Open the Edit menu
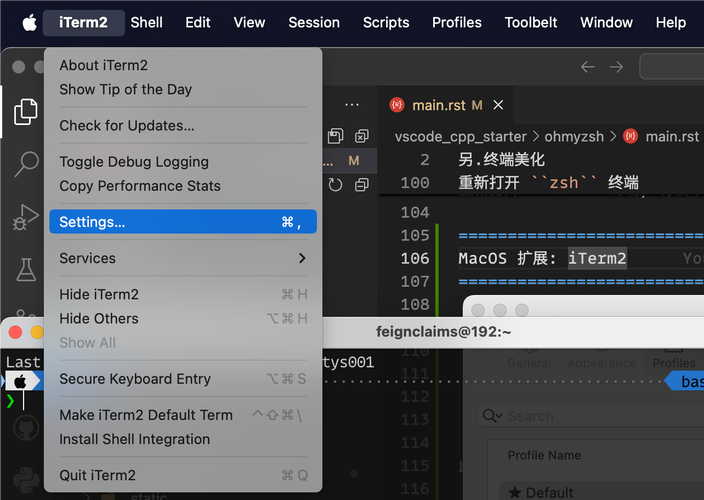Screen dimensions: 704x500 (x=198, y=22)
